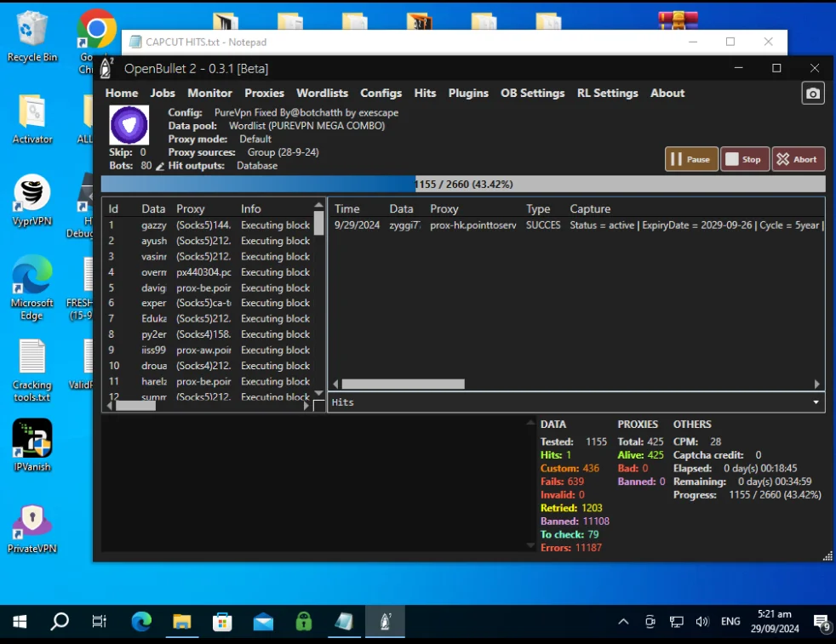
Task: Select bot row 1 with data gazzy
Action: pyautogui.click(x=209, y=225)
